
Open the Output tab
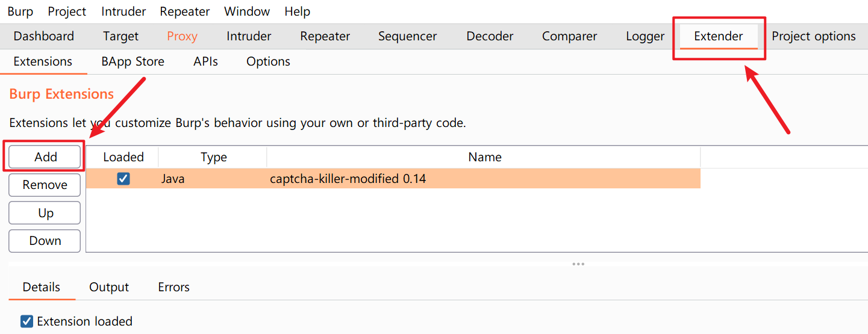109,287
